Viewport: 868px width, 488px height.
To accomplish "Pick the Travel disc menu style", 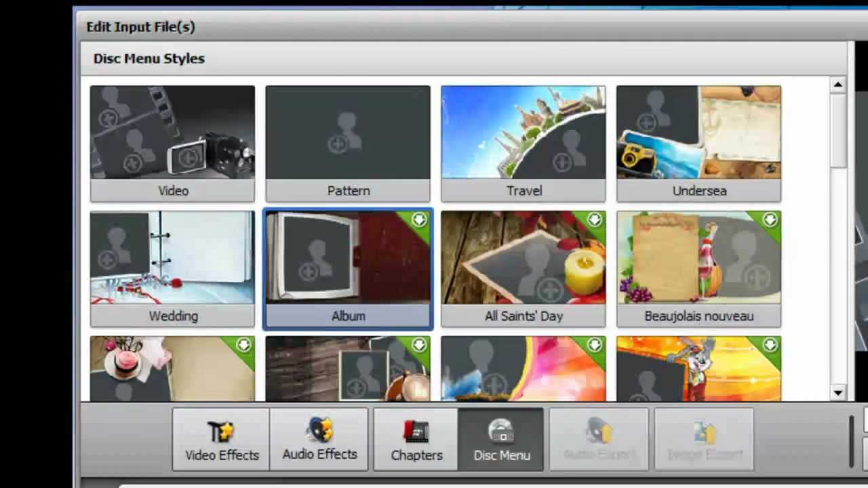I will tap(524, 144).
